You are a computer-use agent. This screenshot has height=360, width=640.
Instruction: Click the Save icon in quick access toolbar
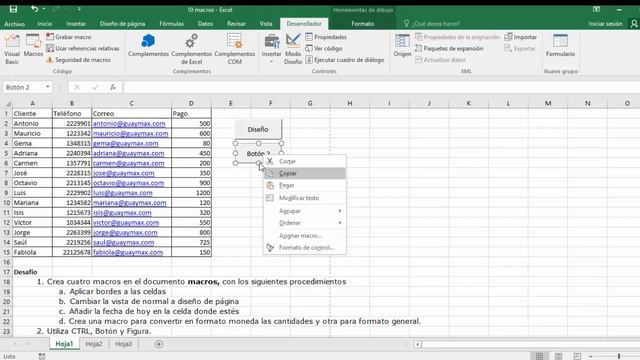click(13, 9)
